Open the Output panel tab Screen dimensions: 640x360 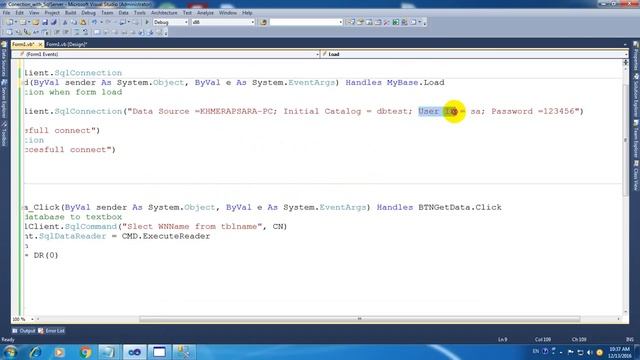[24, 331]
